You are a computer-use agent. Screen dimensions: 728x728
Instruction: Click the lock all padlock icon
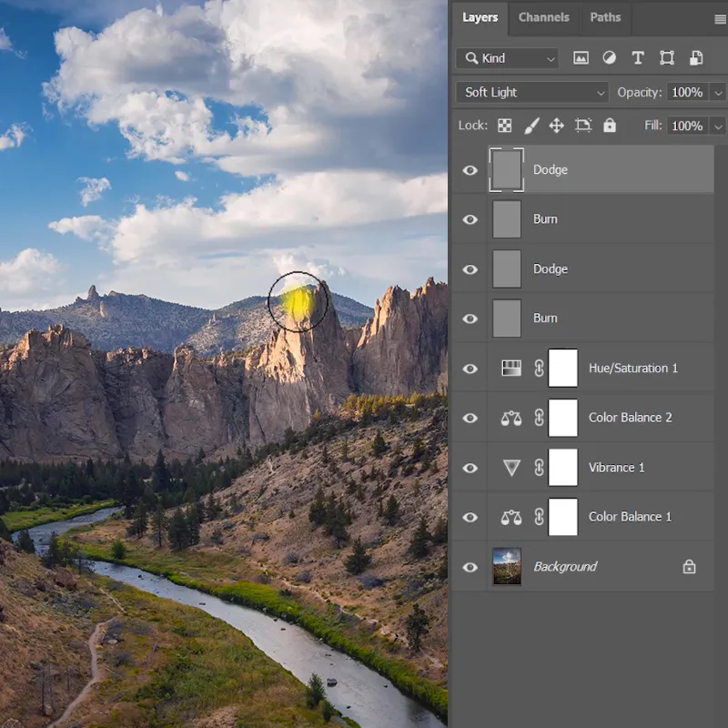(610, 126)
